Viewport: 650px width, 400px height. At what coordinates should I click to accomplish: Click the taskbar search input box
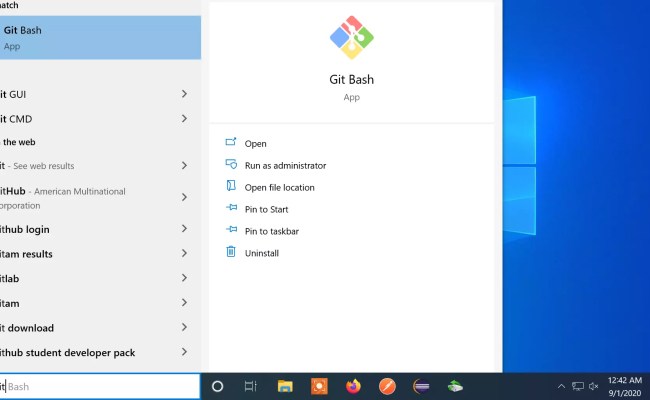100,387
